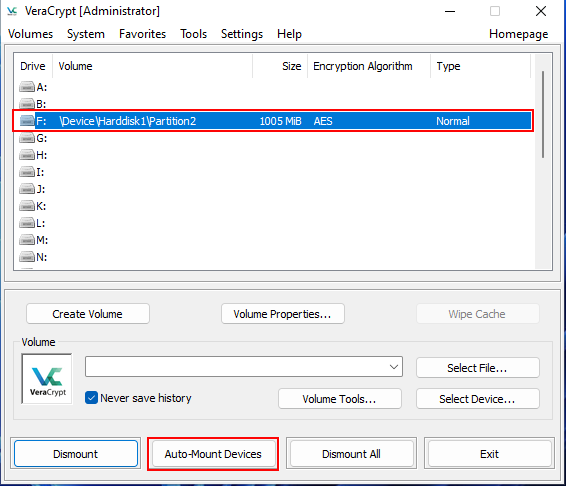Expand the volume path dropdown arrow
The image size is (566, 486).
(x=394, y=367)
